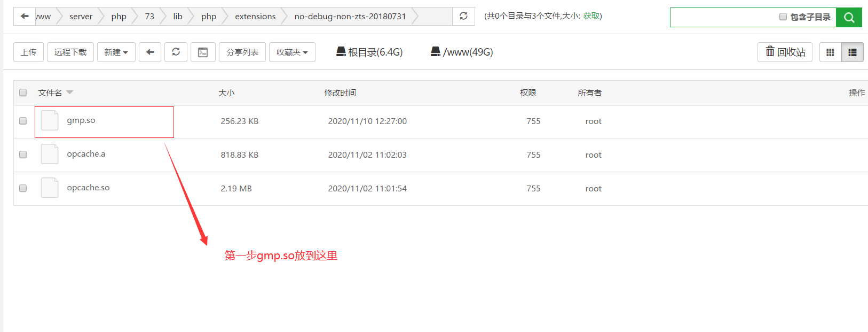868x332 pixels.
Task: Click the 远程下载 remote download button
Action: [x=70, y=52]
